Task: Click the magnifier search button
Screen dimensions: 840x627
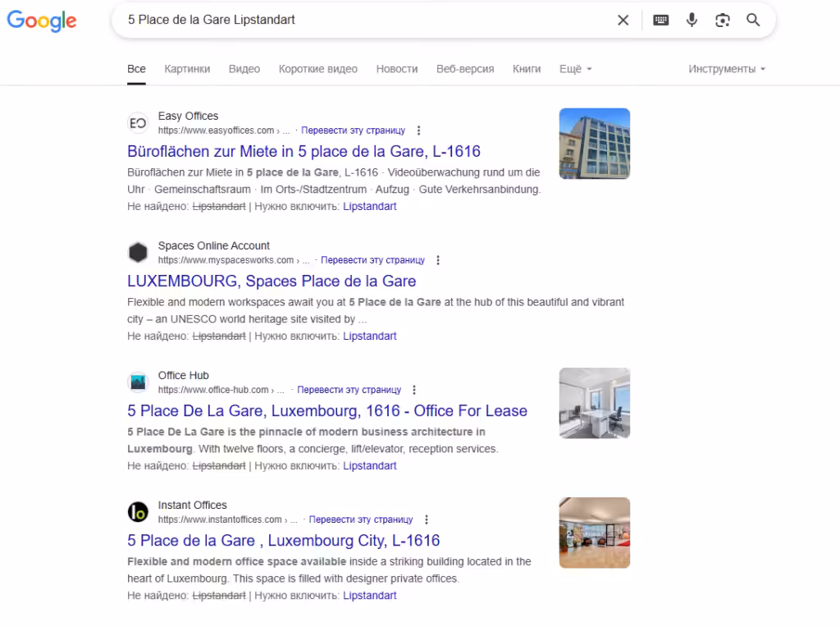Action: tap(753, 21)
